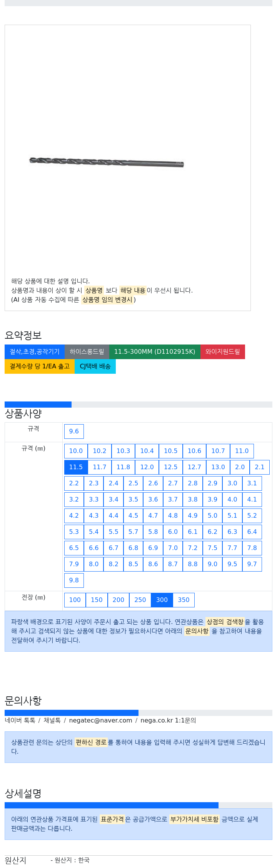Select the 4.7 mm size option
Viewport: 277px width, 868px height.
click(x=153, y=516)
